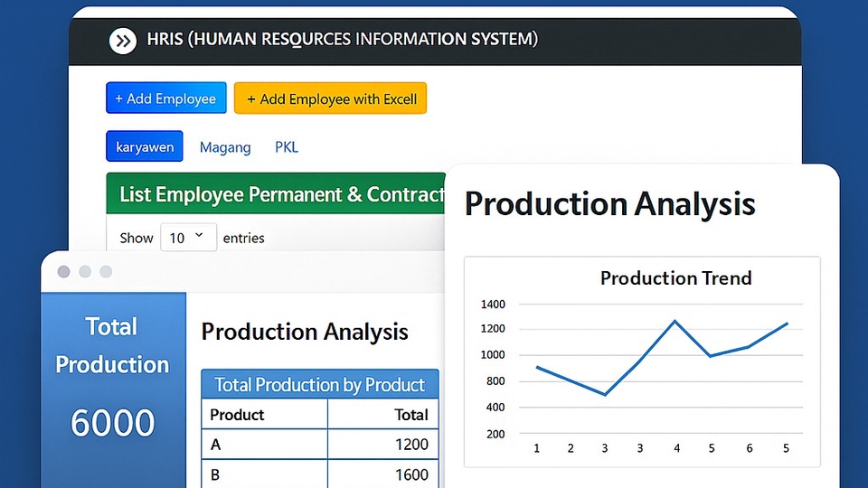Image resolution: width=868 pixels, height=488 pixels.
Task: Select the karyawen tab
Action: coord(145,146)
